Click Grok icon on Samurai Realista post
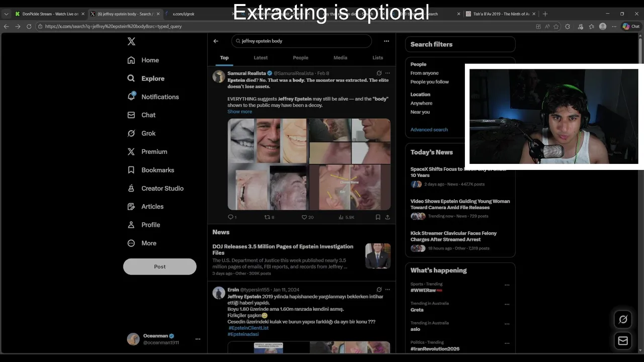Viewport: 644px width, 362px height. point(379,73)
